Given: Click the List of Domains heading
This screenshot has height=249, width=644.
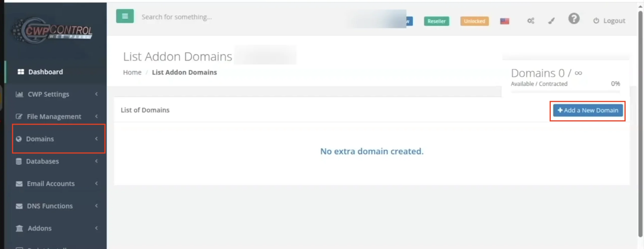Looking at the screenshot, I should (145, 110).
